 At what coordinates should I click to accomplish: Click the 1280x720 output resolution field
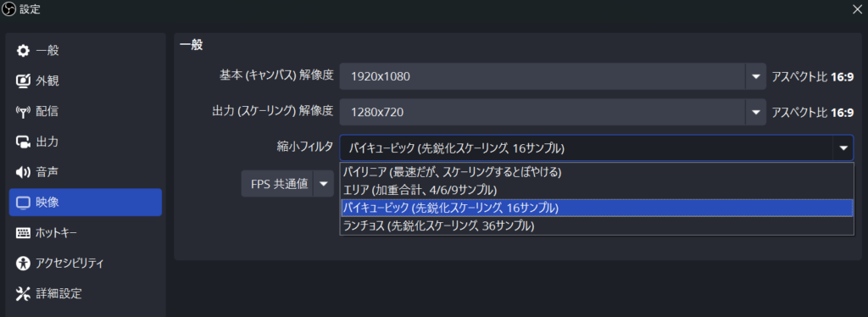[x=542, y=112]
